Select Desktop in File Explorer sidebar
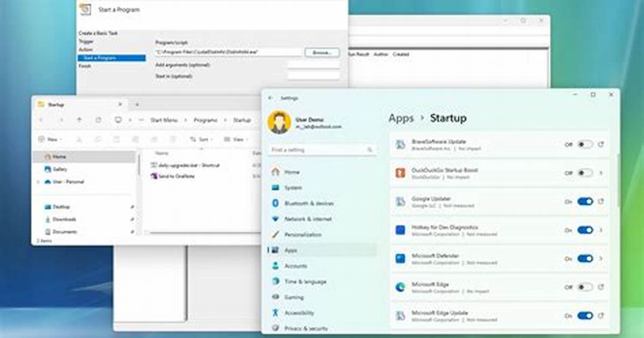Image resolution: width=644 pixels, height=338 pixels. (x=85, y=207)
